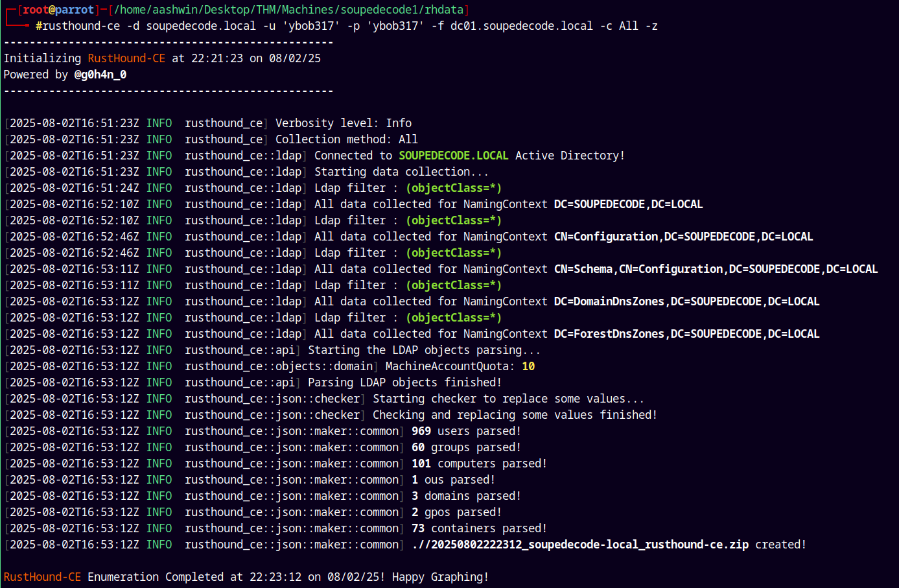
Task: Click '73 containers parsed!' line
Action: click(x=480, y=528)
